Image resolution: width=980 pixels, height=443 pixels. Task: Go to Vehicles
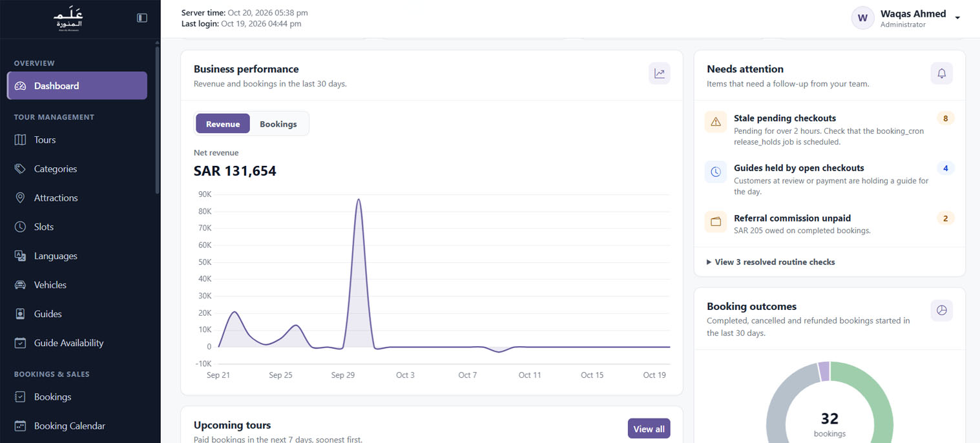tap(77, 285)
